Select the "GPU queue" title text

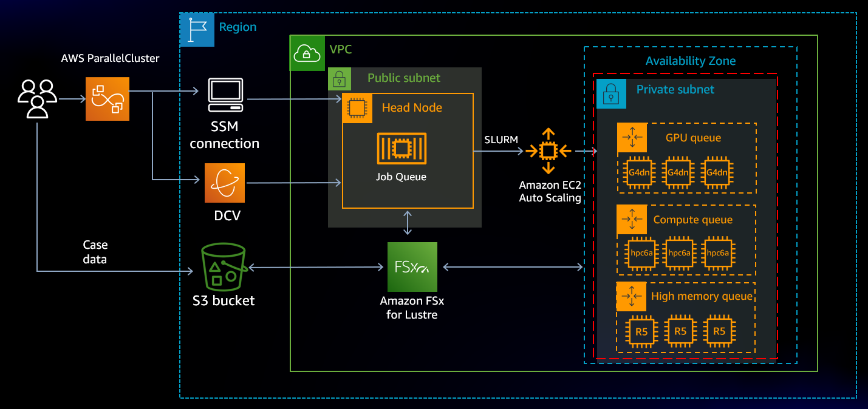[x=693, y=138]
